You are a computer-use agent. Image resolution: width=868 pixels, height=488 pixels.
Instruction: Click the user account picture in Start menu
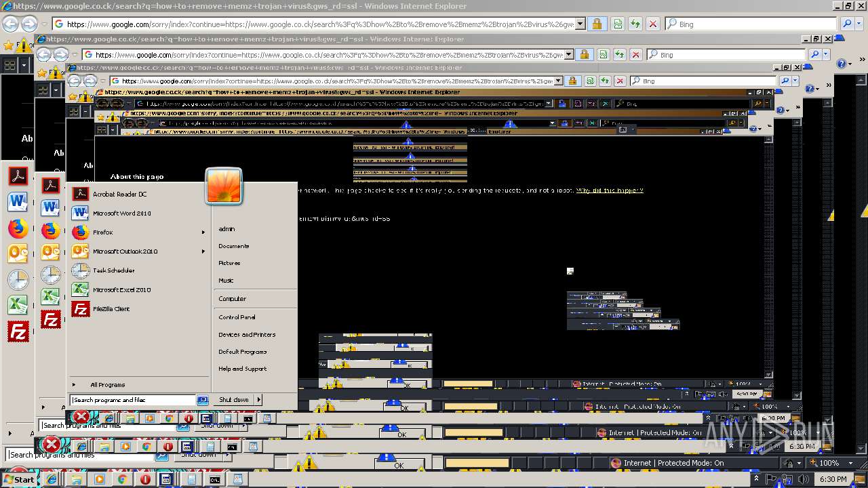coord(224,186)
